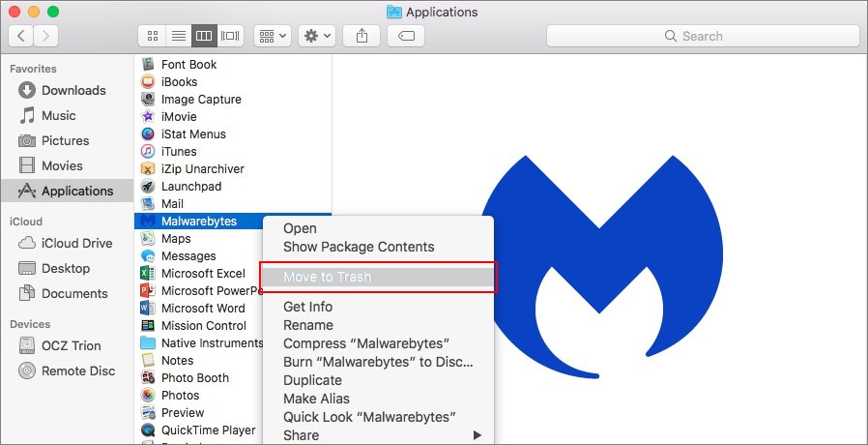Choose Quick Look "Malwarebytes" menu item

point(378,417)
